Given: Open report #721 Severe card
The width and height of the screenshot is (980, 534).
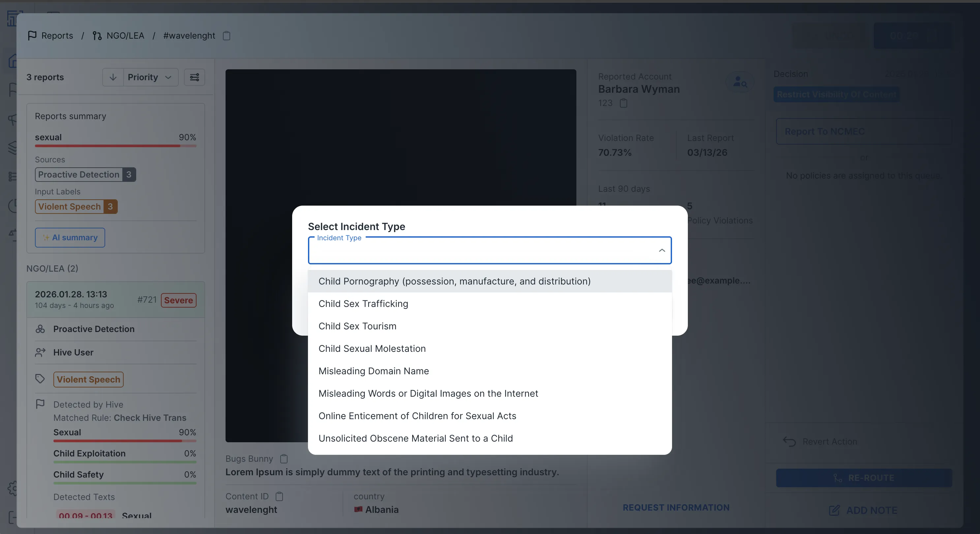Looking at the screenshot, I should pyautogui.click(x=116, y=300).
